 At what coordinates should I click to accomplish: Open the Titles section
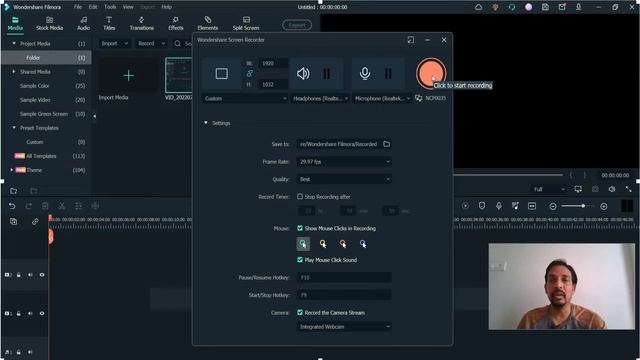pos(109,24)
